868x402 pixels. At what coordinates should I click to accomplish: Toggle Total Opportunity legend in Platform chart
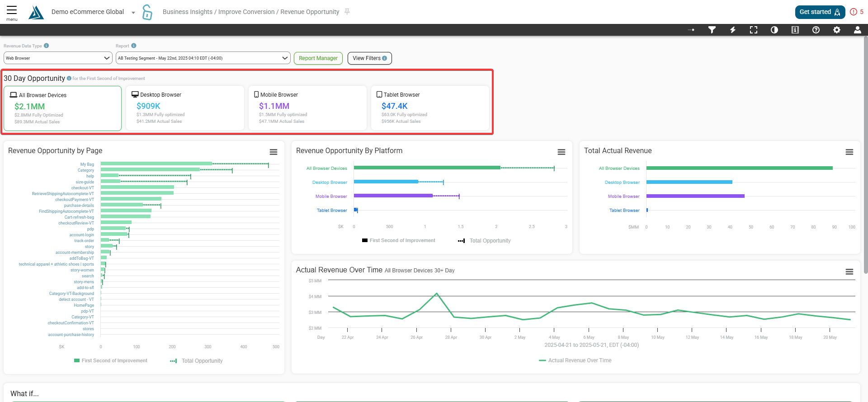pyautogui.click(x=485, y=241)
